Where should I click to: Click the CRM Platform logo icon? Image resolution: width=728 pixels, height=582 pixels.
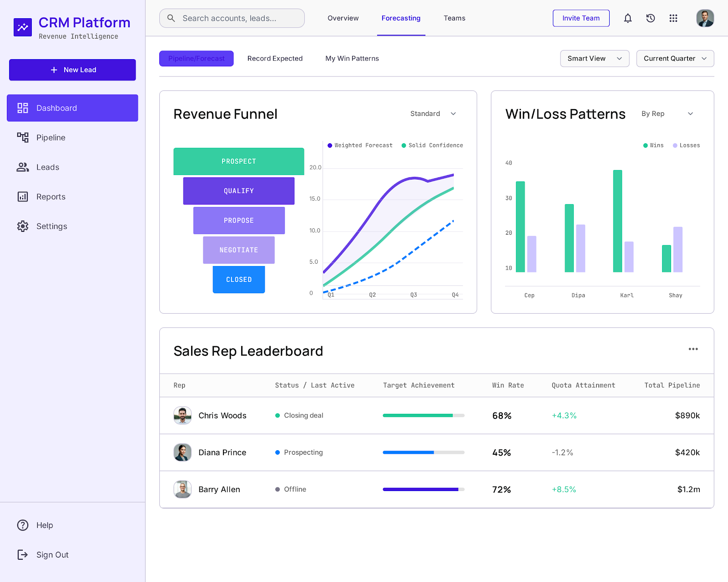coord(23,27)
